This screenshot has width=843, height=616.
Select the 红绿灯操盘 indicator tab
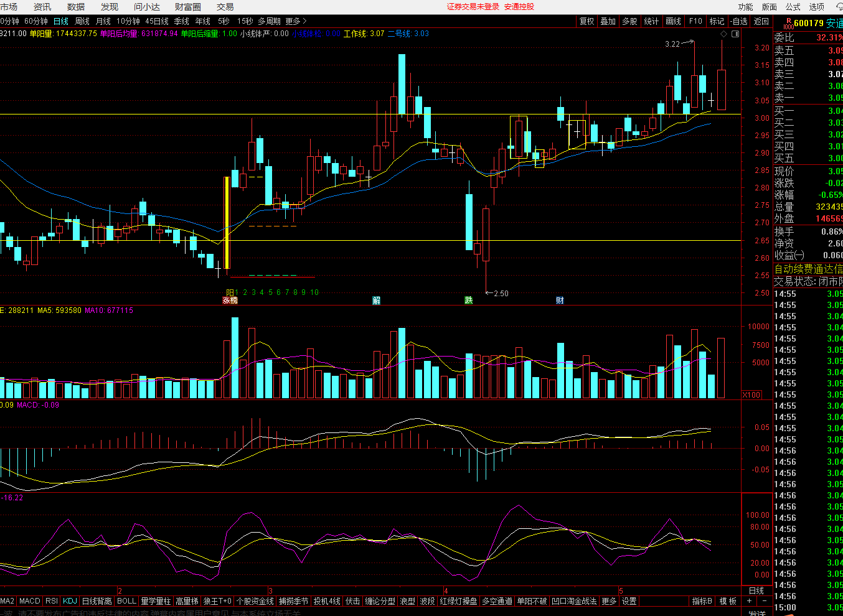[459, 601]
